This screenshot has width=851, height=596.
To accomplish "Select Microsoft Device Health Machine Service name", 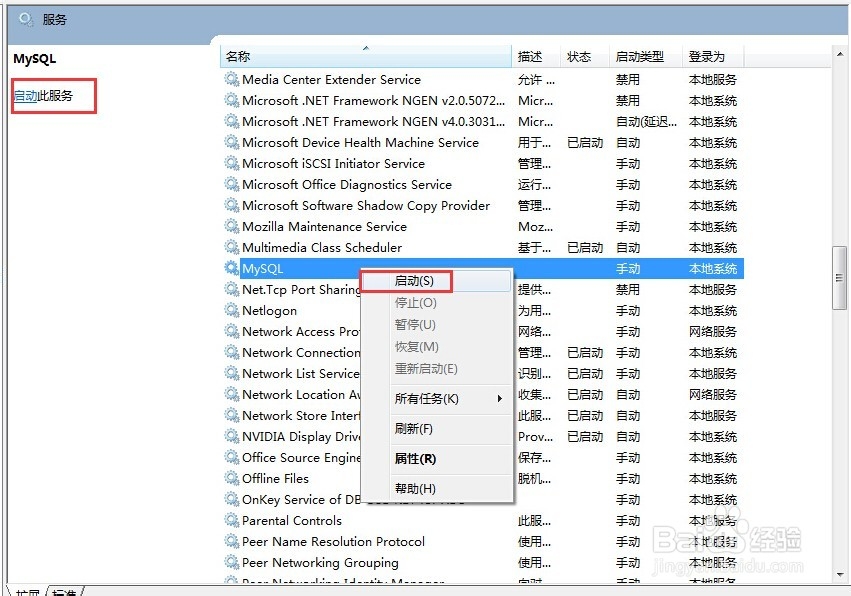I will pyautogui.click(x=360, y=142).
